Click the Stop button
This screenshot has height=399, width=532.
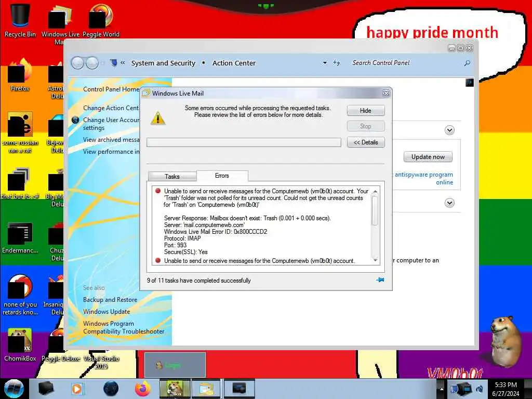[x=366, y=126]
